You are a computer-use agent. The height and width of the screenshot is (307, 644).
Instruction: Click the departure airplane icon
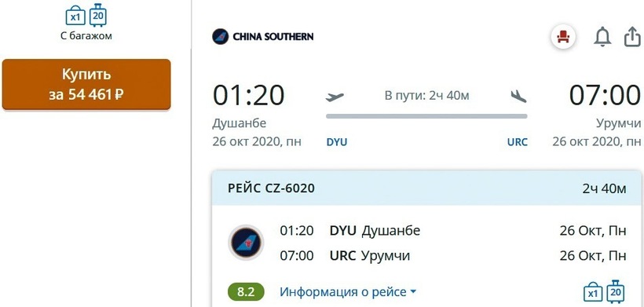coord(335,97)
